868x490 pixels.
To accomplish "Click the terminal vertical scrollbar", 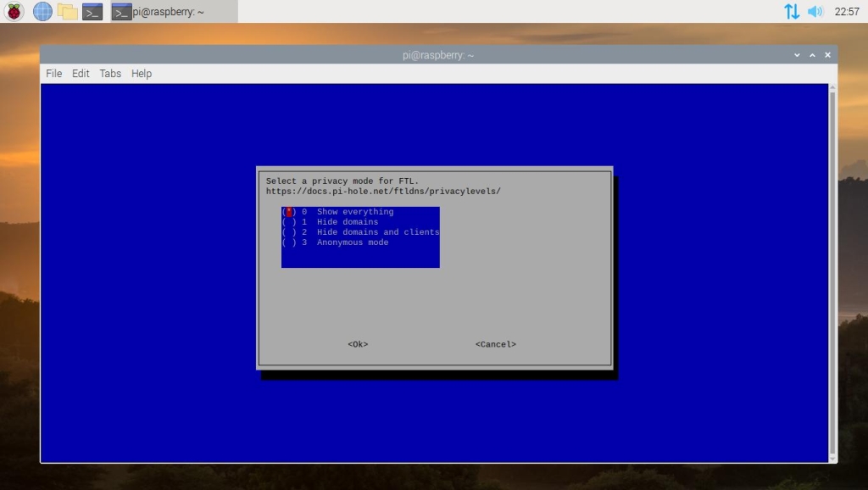I will (x=832, y=271).
